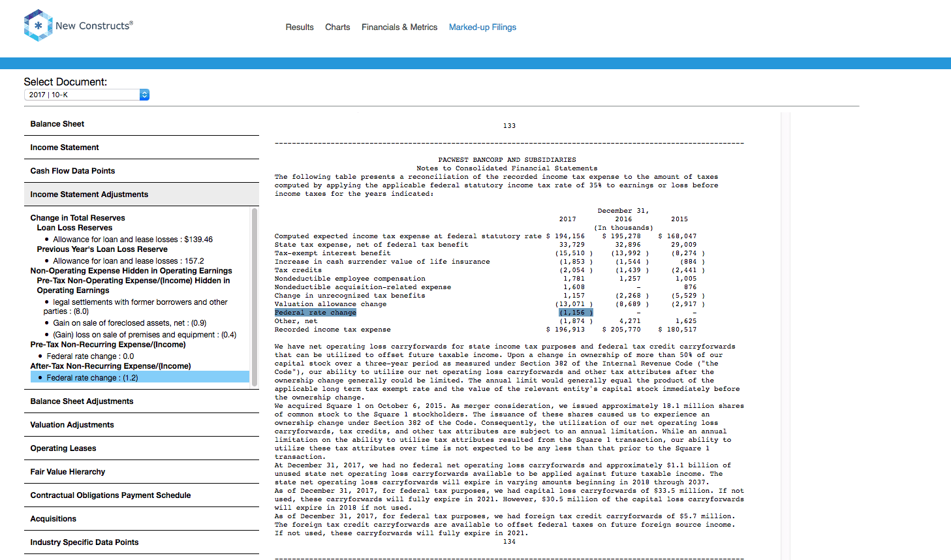Click the Nondeductible employee compensation row label

350,279
